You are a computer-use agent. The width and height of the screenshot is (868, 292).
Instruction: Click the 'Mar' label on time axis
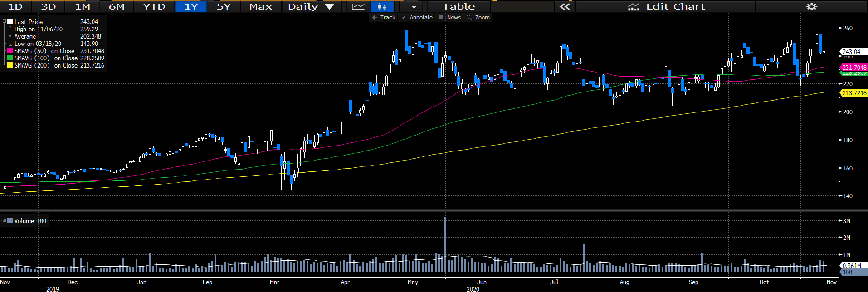pos(274,282)
